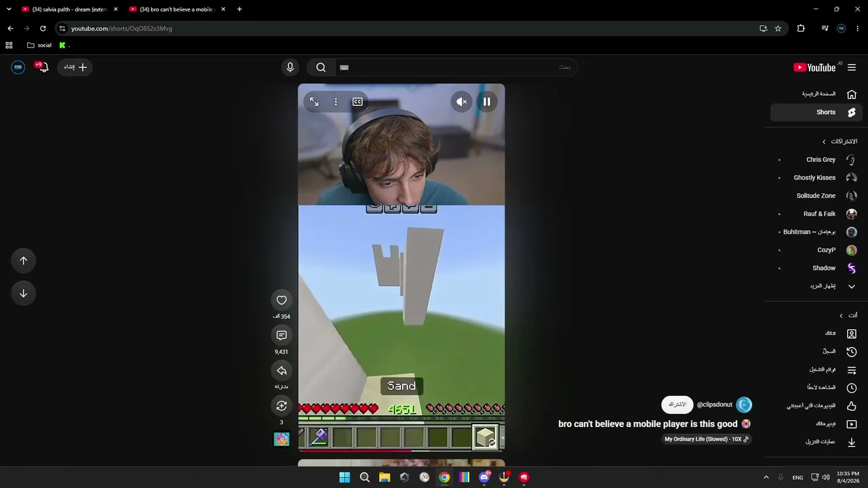Open the clipsdonut channel avatar
The image size is (868, 488).
(x=744, y=405)
